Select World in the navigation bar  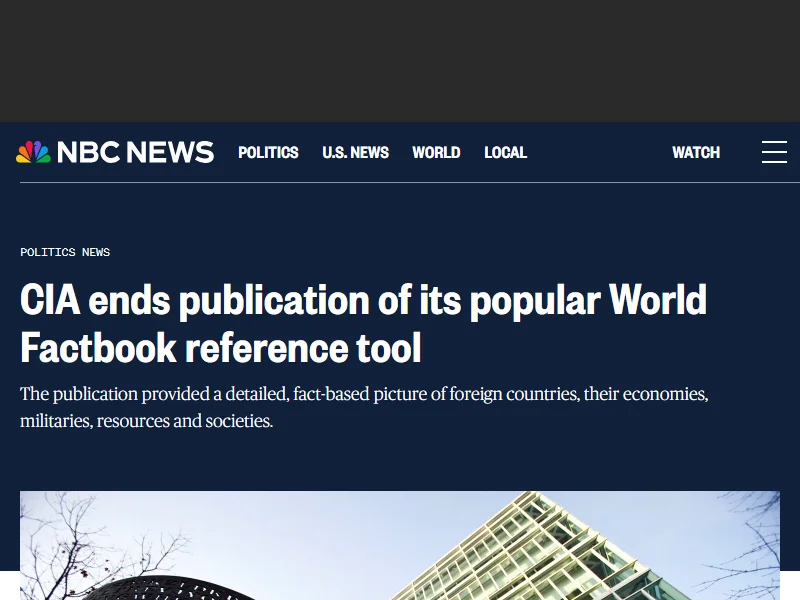[x=436, y=152]
